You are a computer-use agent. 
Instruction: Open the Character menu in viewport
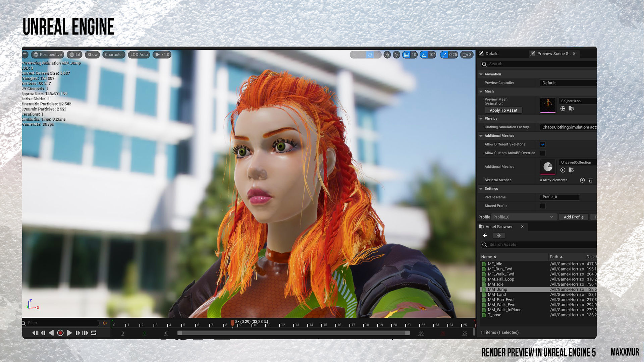114,55
